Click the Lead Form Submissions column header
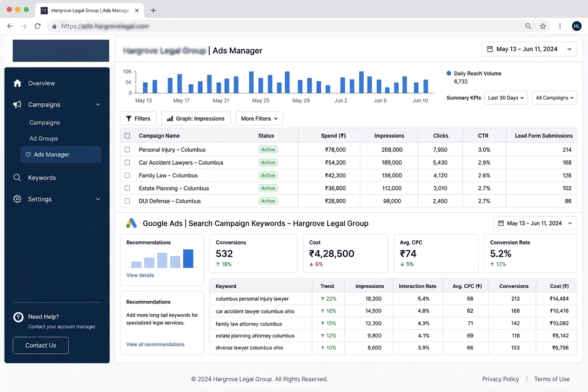The image size is (588, 392). (x=544, y=136)
